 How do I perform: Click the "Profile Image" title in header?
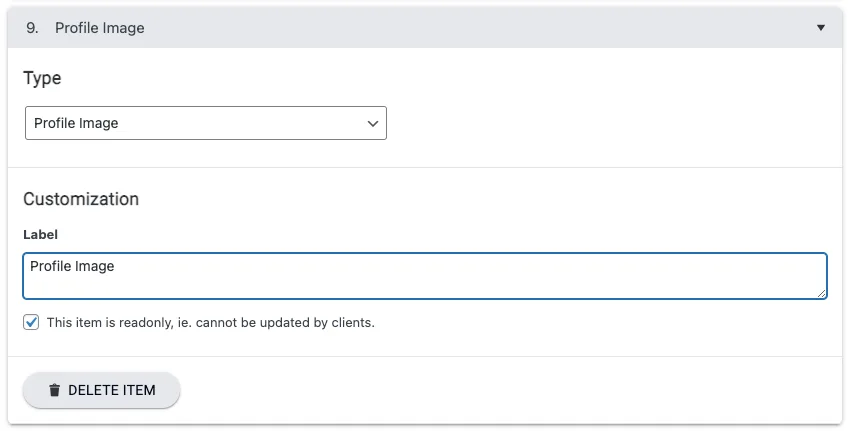point(100,28)
